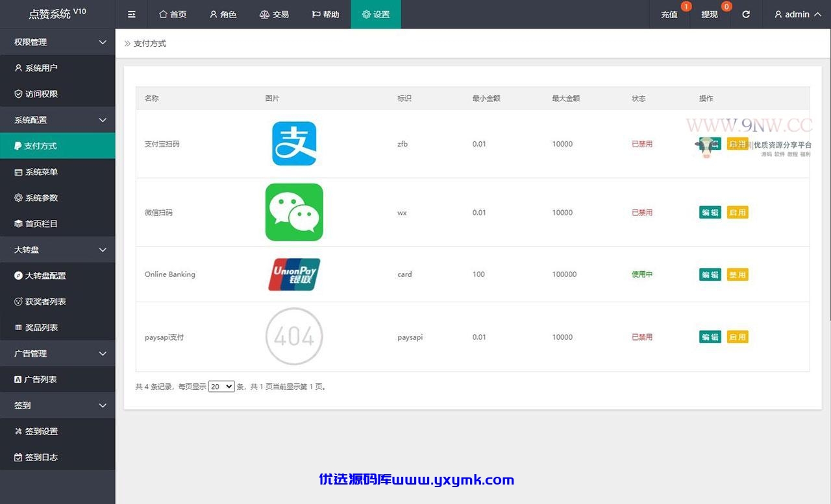Edit the Online Banking payment method
Image resolution: width=831 pixels, height=504 pixels.
(710, 274)
